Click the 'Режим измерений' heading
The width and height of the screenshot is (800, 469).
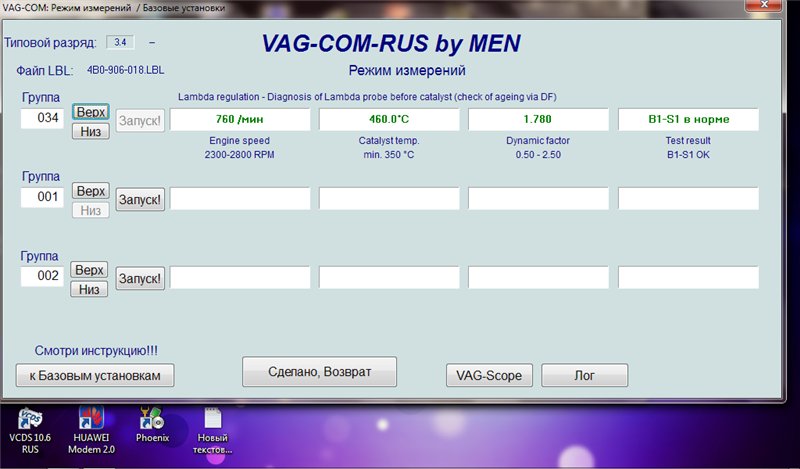407,70
